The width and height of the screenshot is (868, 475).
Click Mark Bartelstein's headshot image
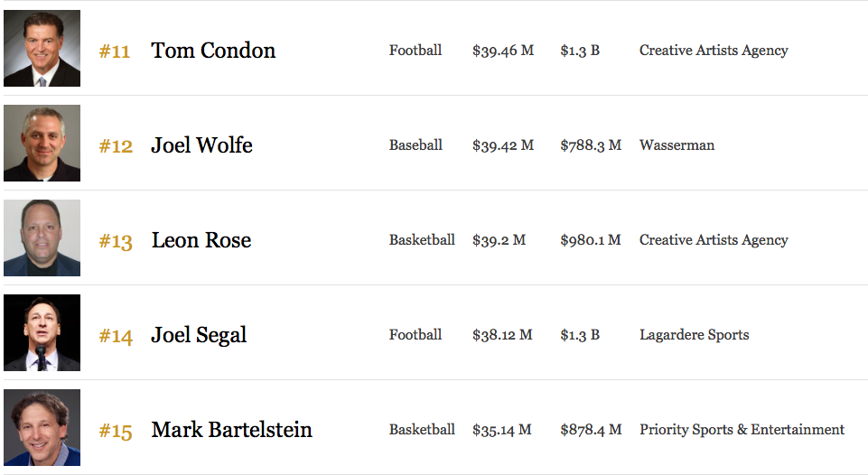click(42, 427)
